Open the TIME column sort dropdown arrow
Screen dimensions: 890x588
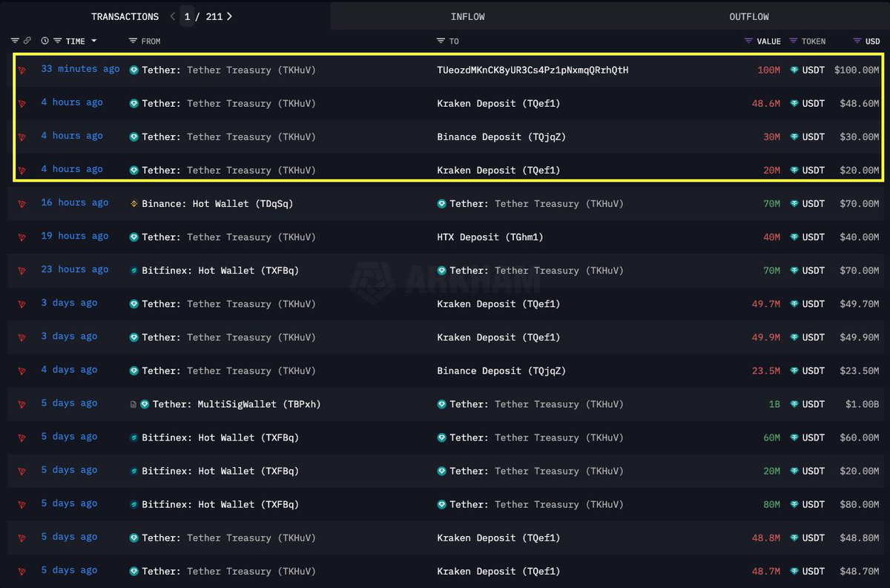click(94, 42)
